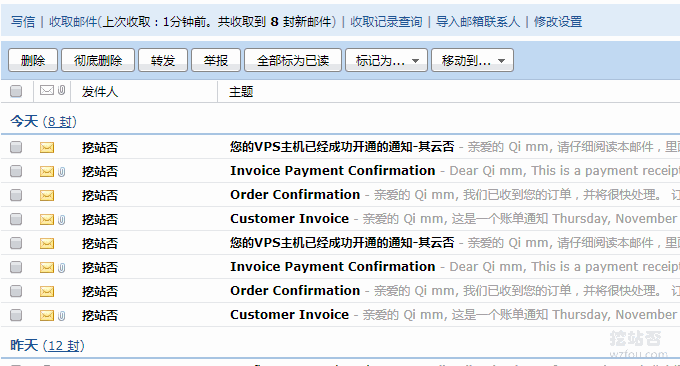Click the 删除 button
This screenshot has height=366, width=680.
[x=33, y=60]
